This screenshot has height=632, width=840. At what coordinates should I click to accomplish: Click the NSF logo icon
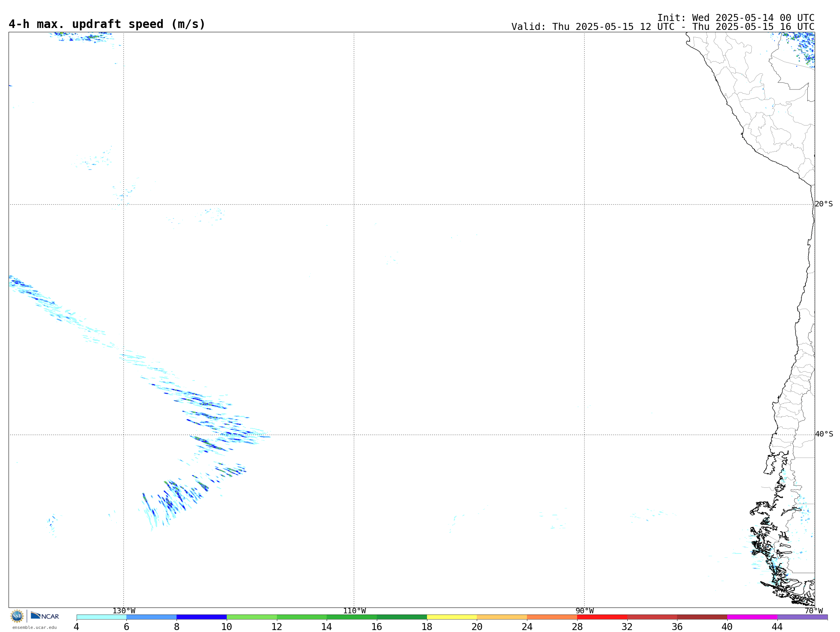tap(17, 616)
